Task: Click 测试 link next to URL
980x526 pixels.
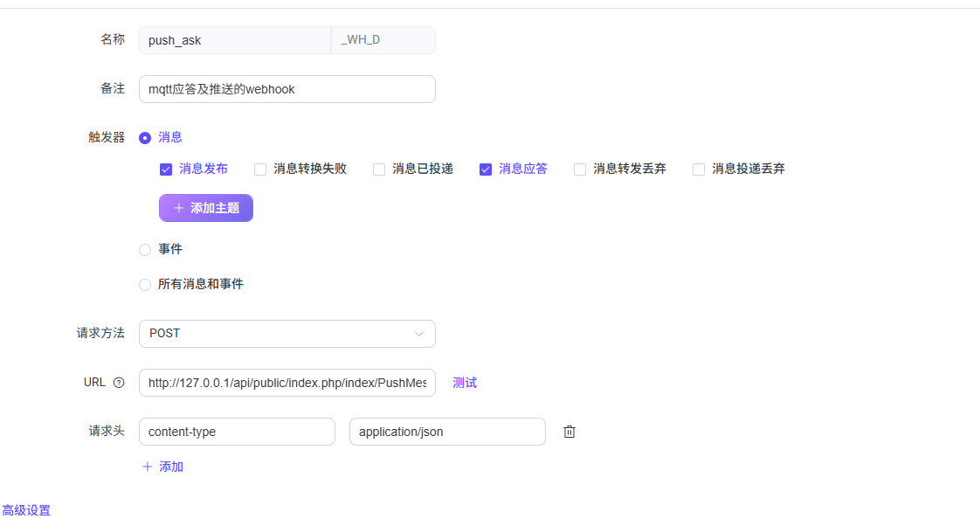Action: 465,383
